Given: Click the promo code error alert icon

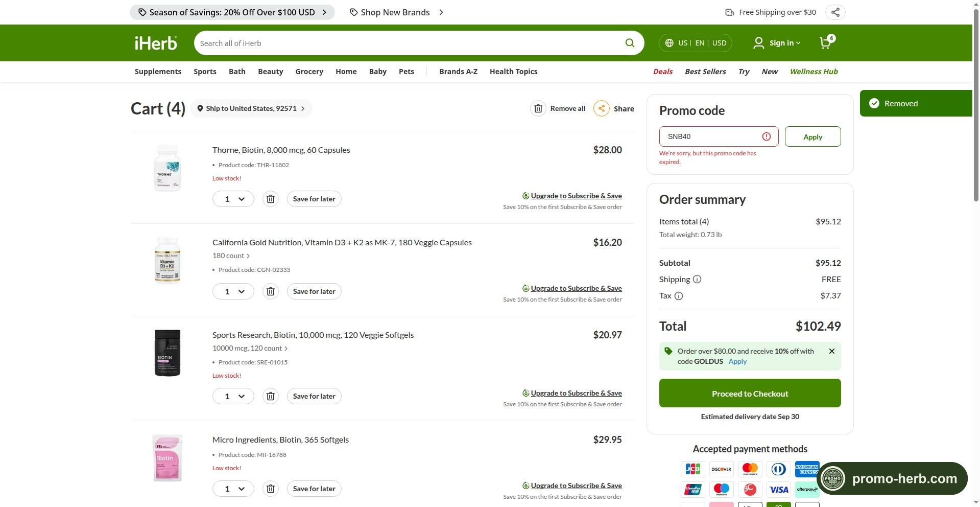Looking at the screenshot, I should coord(767,136).
